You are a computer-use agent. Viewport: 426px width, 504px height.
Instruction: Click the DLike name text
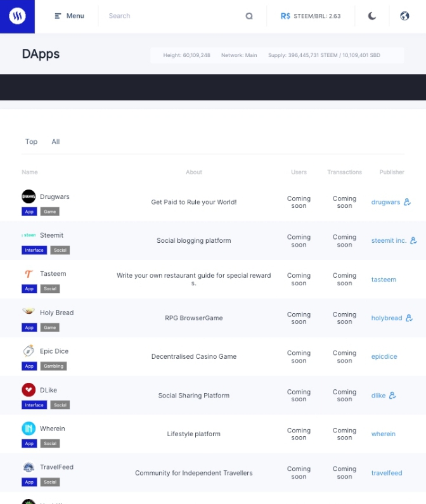[x=48, y=391]
